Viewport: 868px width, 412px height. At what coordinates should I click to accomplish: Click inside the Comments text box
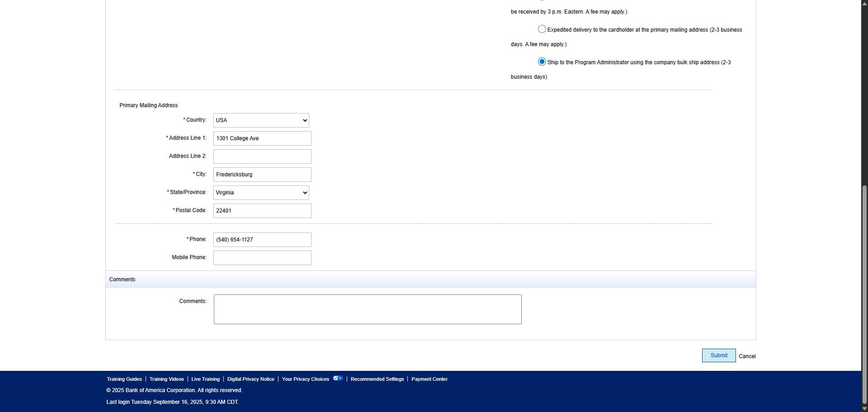[x=367, y=309]
